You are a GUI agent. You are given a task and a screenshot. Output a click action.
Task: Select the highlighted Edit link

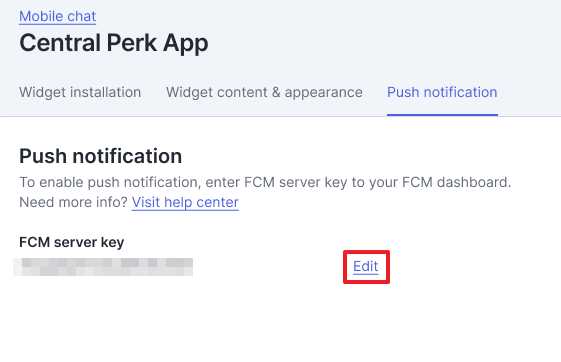(x=366, y=266)
